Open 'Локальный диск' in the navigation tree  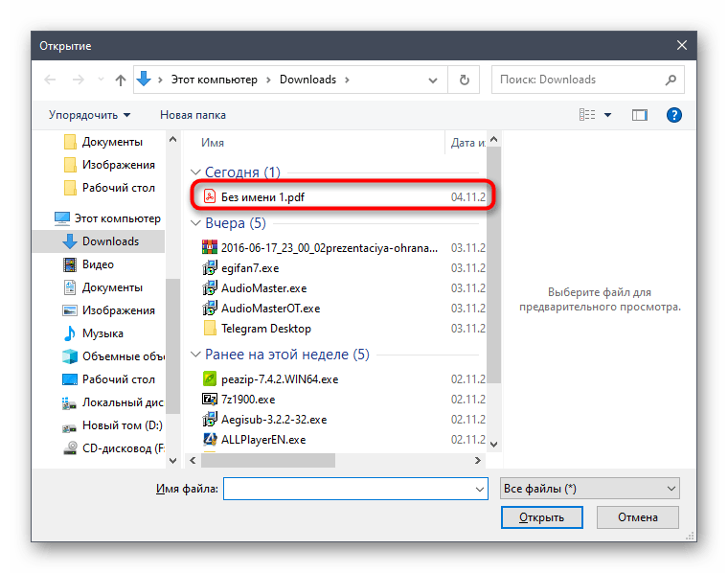[113, 402]
